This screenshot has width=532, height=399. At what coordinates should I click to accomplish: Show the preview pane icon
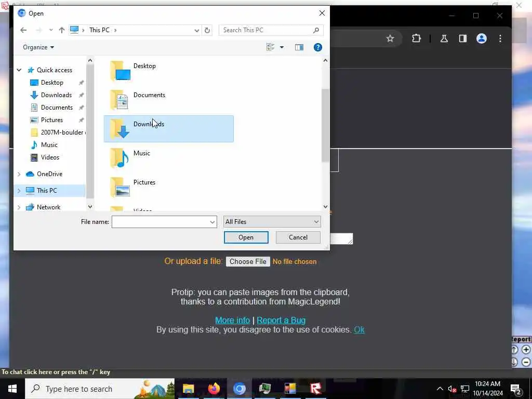[299, 47]
